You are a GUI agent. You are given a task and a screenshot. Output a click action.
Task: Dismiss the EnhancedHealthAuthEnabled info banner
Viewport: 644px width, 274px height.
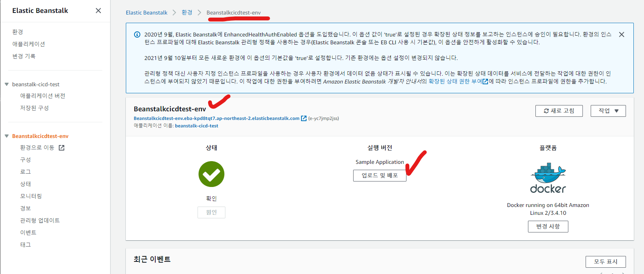[x=622, y=34]
